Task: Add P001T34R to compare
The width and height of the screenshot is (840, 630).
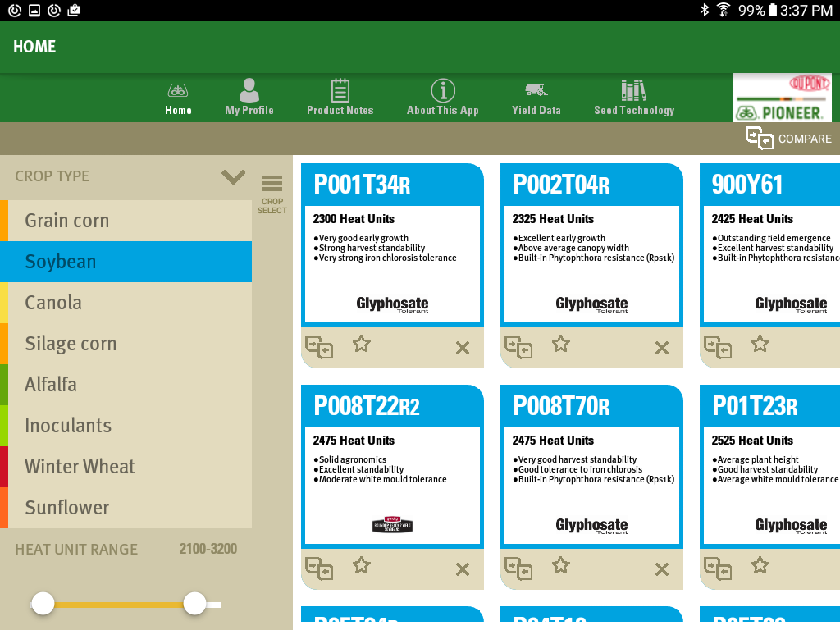Action: point(319,347)
